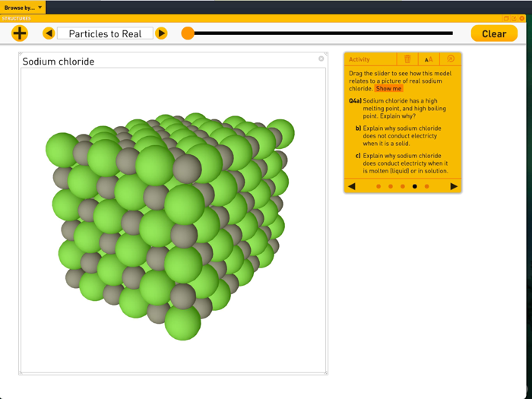This screenshot has height=399, width=532.
Task: Click the trash icon in the Activity panel
Action: (x=407, y=59)
